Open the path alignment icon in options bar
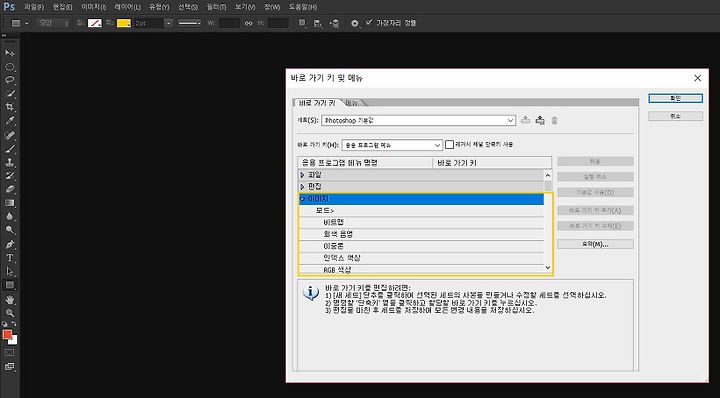This screenshot has width=720, height=398. (317, 23)
